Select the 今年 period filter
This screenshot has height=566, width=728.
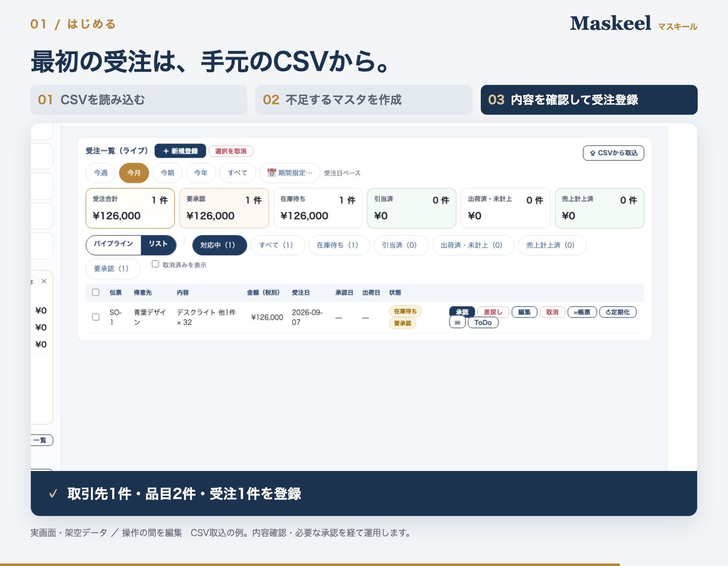pyautogui.click(x=201, y=173)
